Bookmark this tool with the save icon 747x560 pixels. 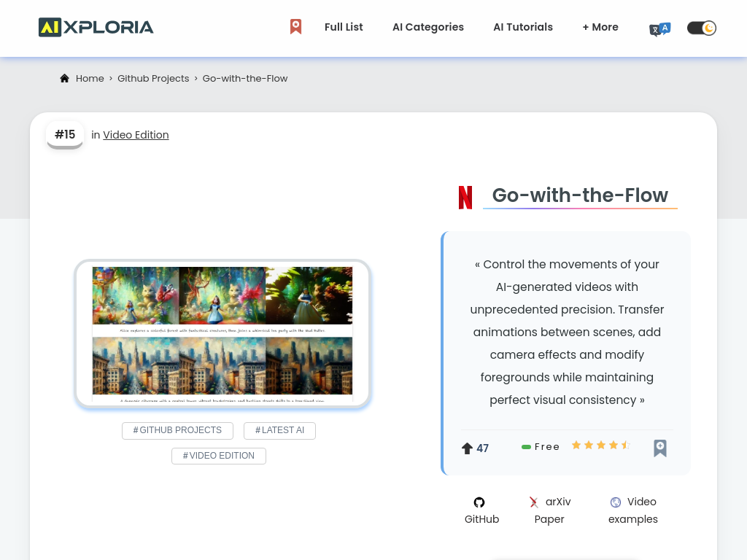tap(659, 448)
